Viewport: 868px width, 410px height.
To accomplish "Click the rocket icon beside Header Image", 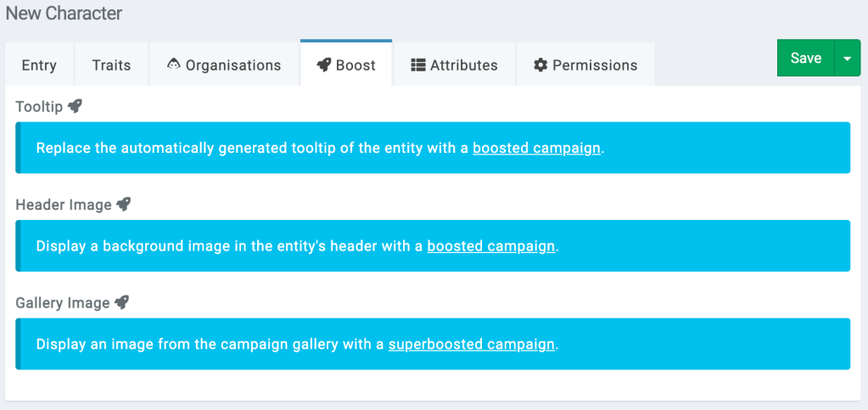I will point(124,205).
